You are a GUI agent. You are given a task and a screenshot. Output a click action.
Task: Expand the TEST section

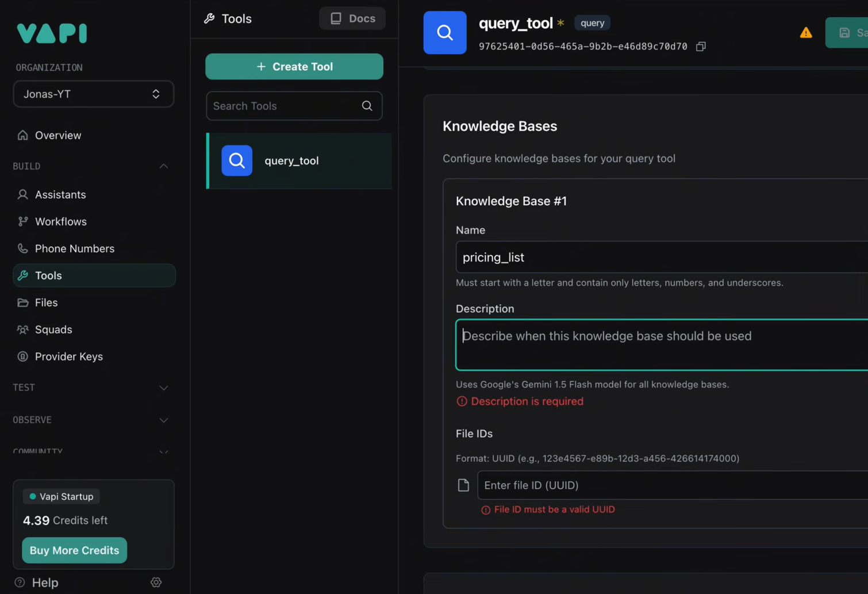(x=164, y=388)
